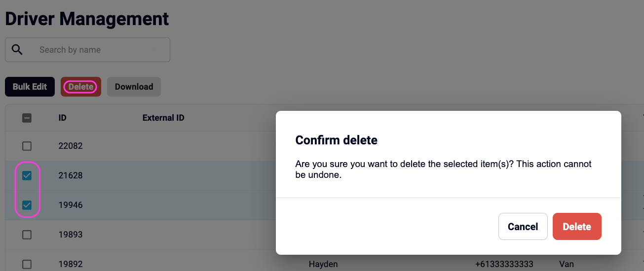
Task: Toggle the select-all header checkbox
Action: click(27, 118)
